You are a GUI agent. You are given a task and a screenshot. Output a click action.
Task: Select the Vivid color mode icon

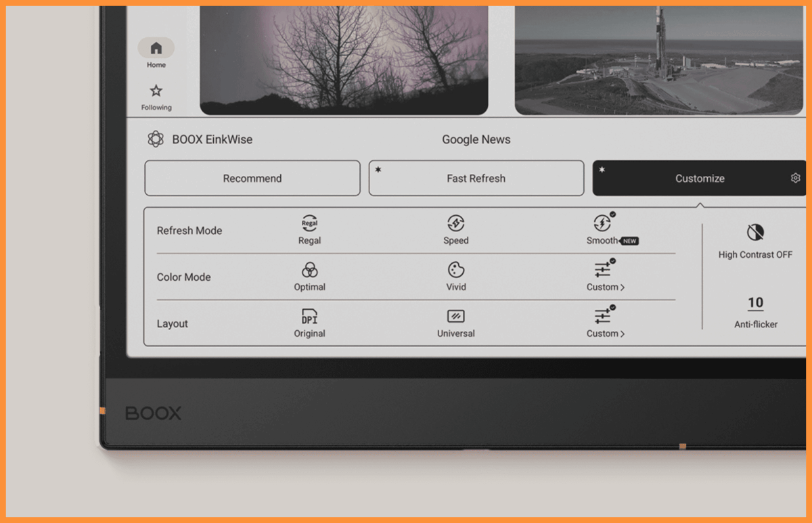[x=456, y=270]
